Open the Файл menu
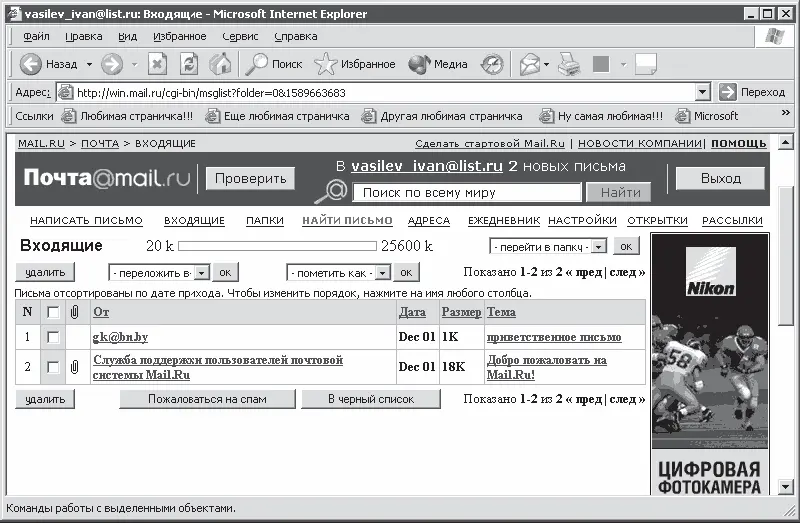Screen dimensions: 800x523 click(x=36, y=36)
